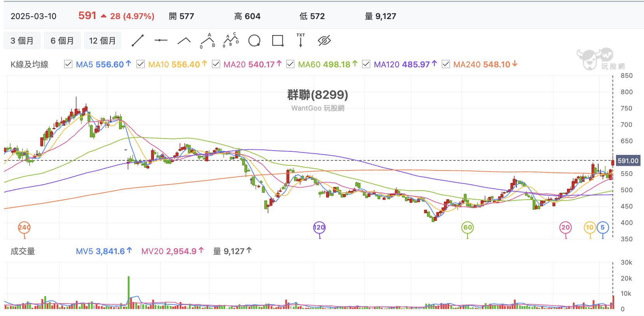Image resolution: width=644 pixels, height=316 pixels.
Task: Uncheck the MA20 moving average checkbox
Action: coord(216,64)
